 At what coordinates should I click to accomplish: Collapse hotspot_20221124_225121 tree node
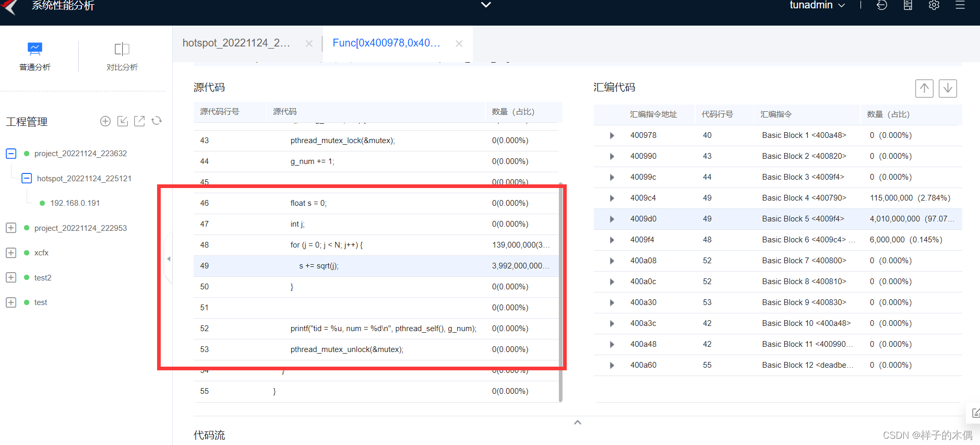tap(27, 178)
